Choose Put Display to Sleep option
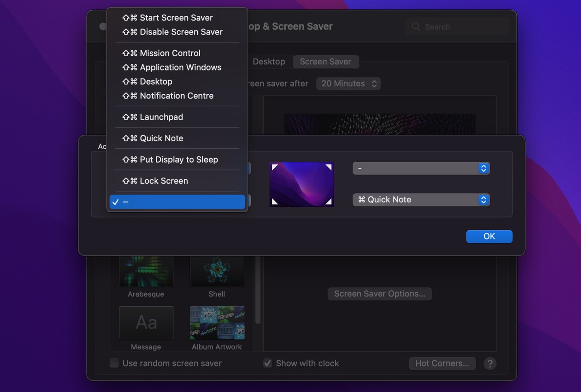The width and height of the screenshot is (581, 392). click(177, 159)
